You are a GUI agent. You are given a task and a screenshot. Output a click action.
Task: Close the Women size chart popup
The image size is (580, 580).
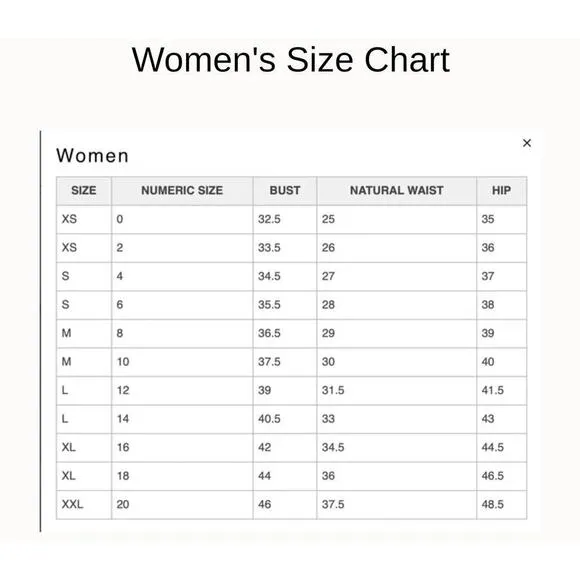[x=527, y=143]
